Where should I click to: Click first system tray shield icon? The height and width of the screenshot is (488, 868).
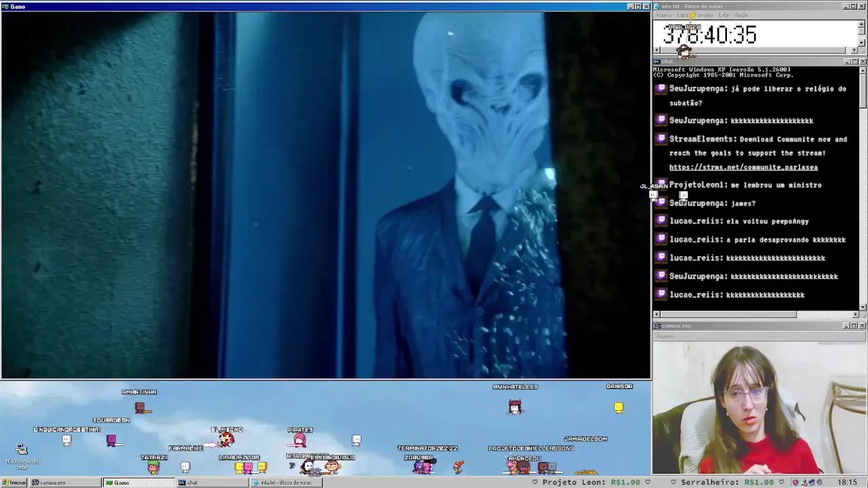797,483
